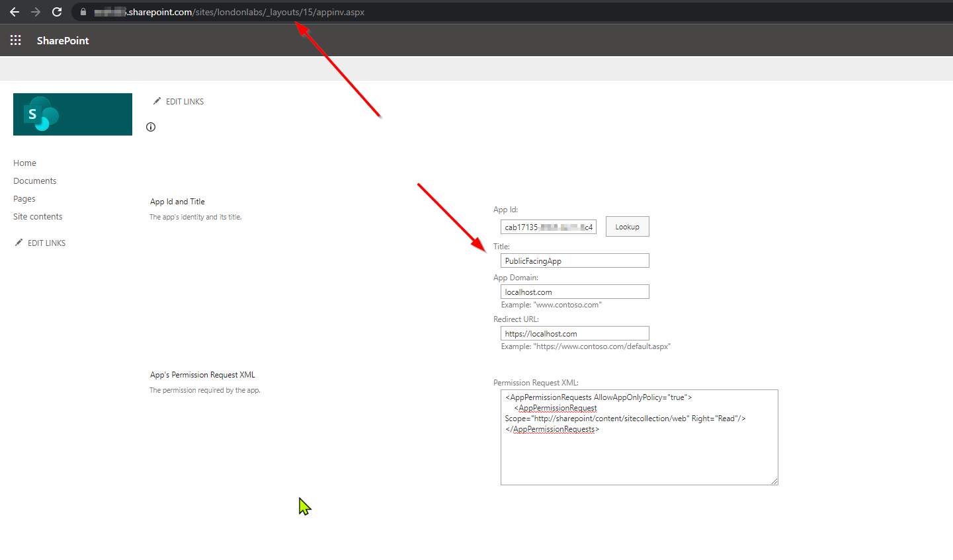Open Documents in left navigation

34,181
